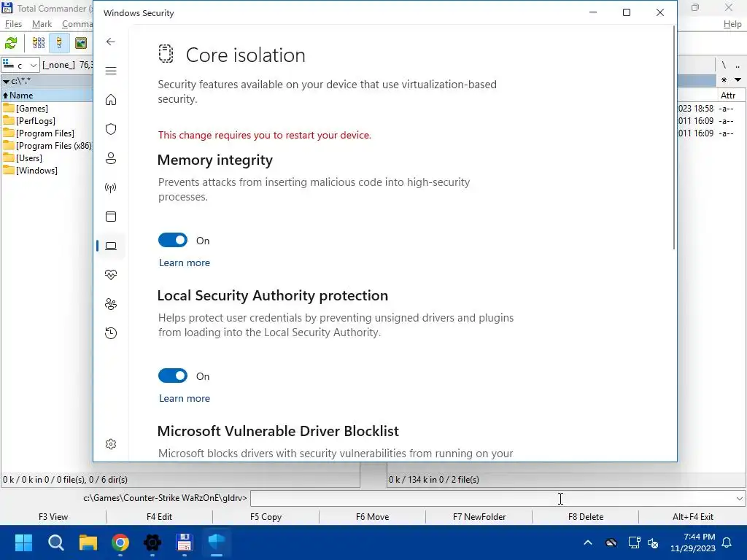Open Total Commander Help menu

(x=732, y=24)
